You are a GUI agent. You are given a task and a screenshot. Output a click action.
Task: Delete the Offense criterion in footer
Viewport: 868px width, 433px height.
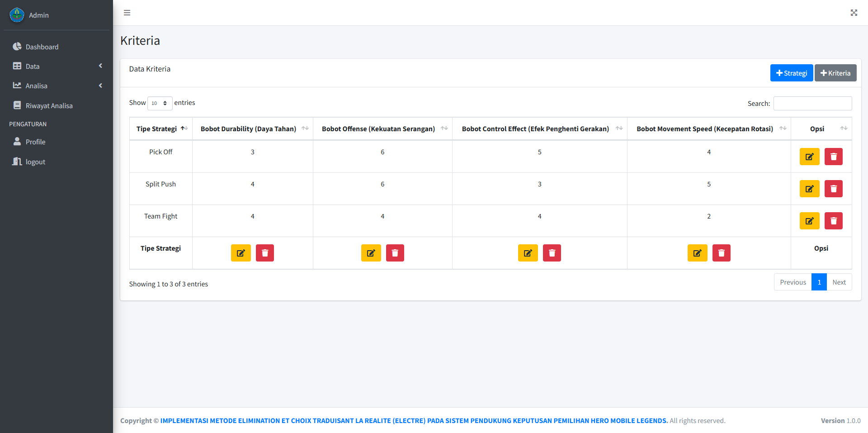(x=395, y=253)
